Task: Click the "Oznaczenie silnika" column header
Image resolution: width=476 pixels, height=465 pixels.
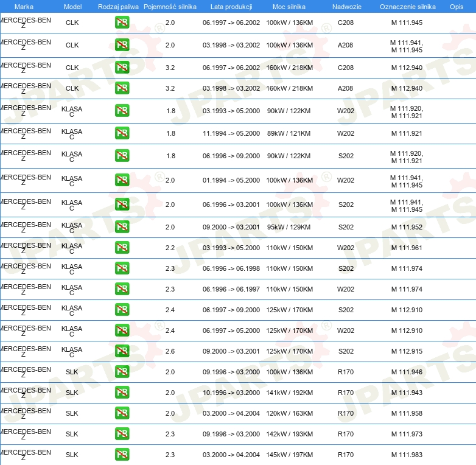Action: point(407,7)
